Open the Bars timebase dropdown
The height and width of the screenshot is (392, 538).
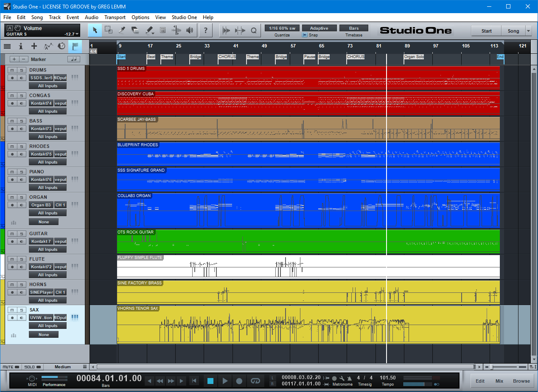[x=354, y=28]
